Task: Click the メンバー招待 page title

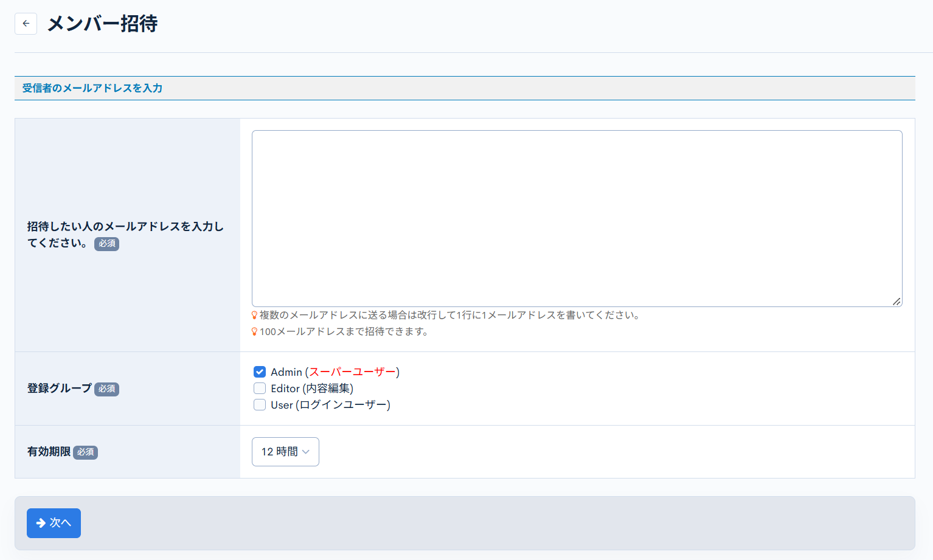Action: click(103, 24)
